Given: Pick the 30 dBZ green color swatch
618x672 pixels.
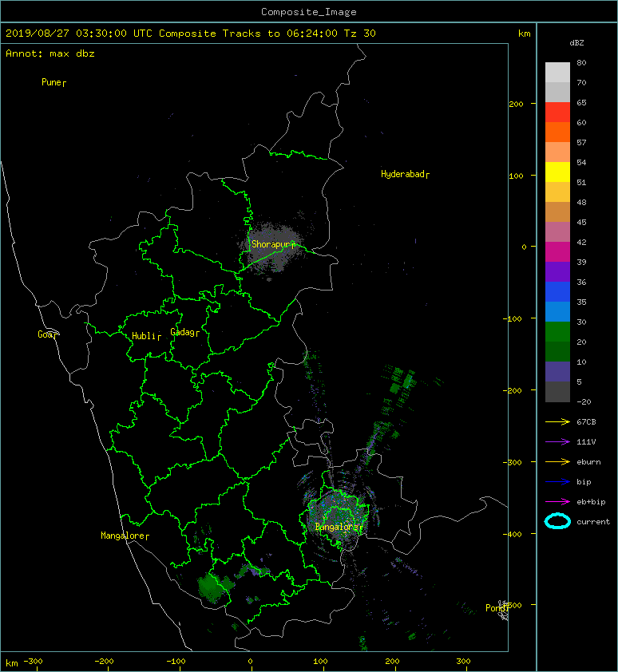Looking at the screenshot, I should coord(557,332).
